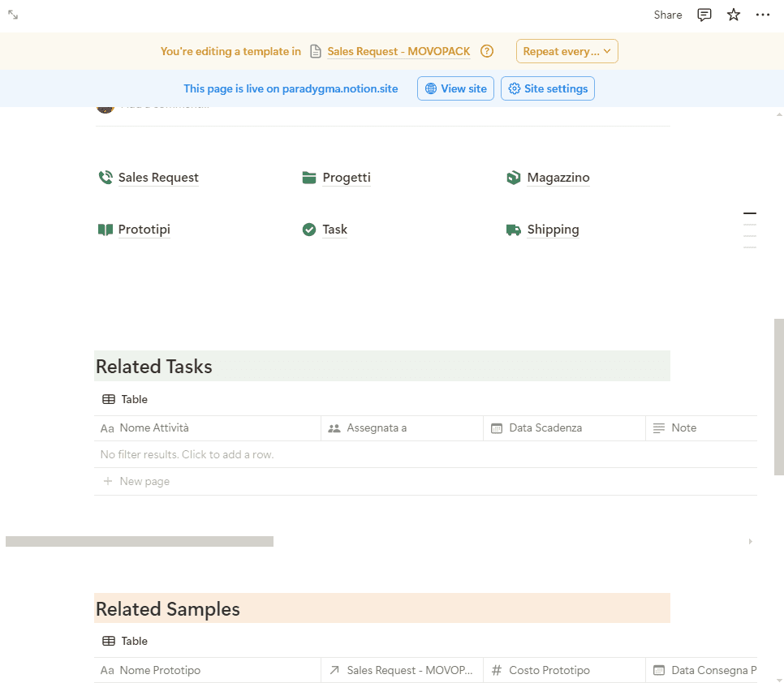Switch to the Table tab under Related Tasks
The image size is (784, 683).
[125, 398]
